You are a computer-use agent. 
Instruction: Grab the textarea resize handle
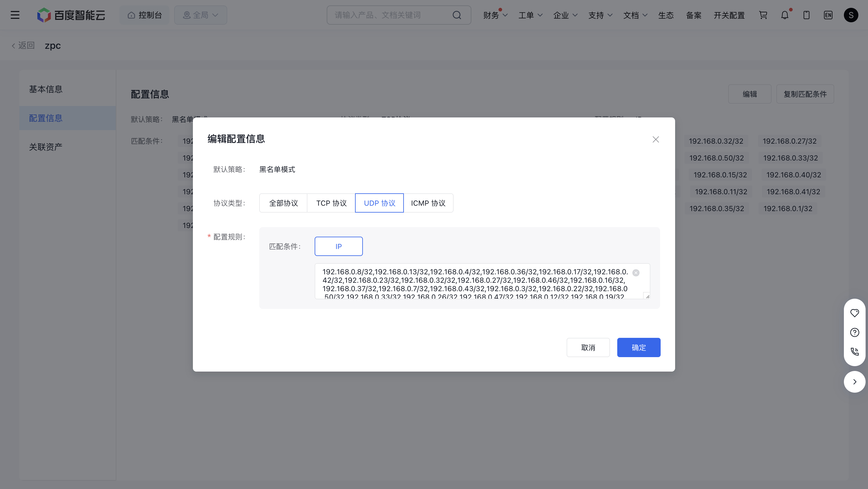647,296
